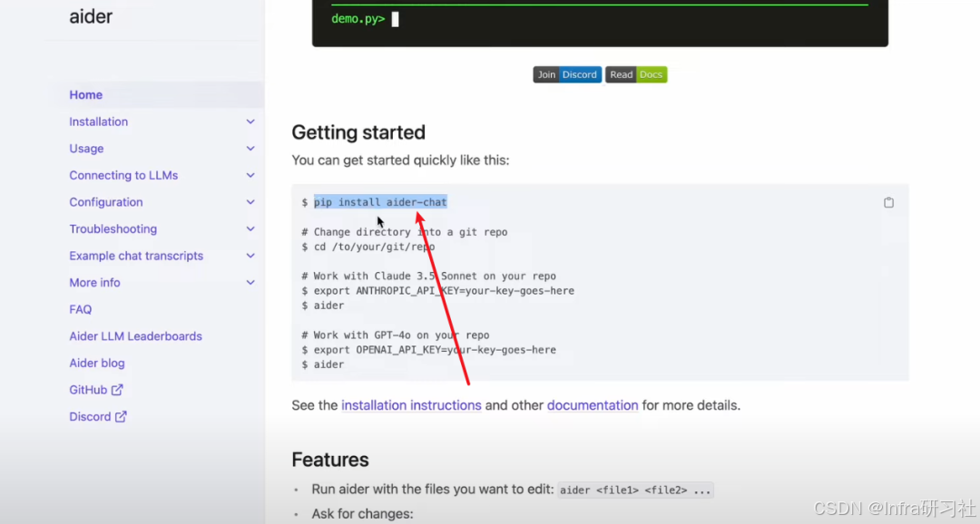The height and width of the screenshot is (524, 980).
Task: Expand the Configuration section chevron
Action: [x=250, y=202]
